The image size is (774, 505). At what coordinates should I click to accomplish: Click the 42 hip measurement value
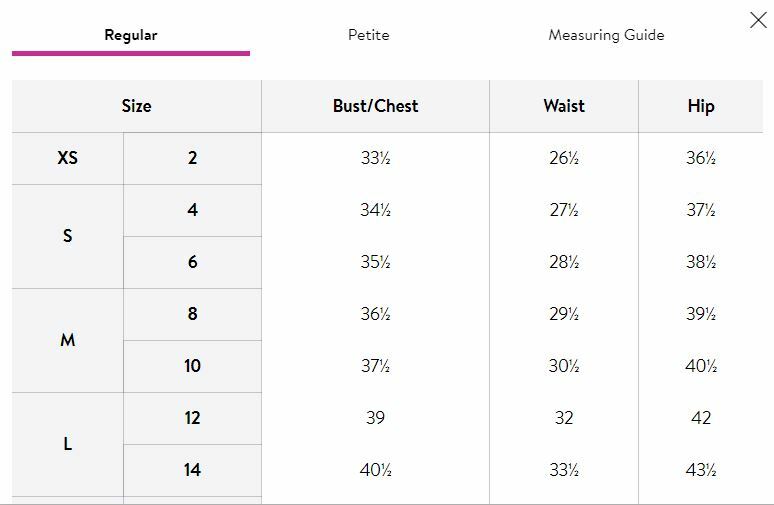click(x=701, y=418)
